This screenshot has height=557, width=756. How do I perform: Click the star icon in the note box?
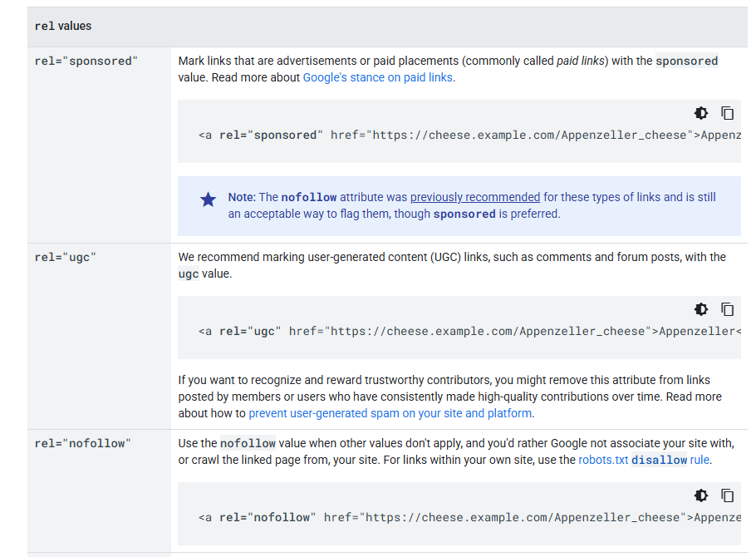tap(209, 200)
